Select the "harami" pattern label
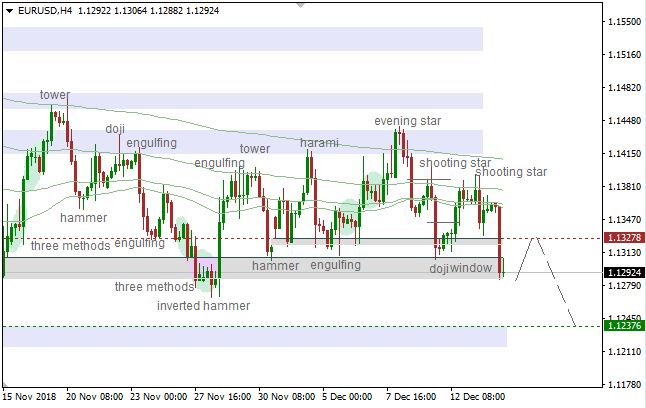 click(x=319, y=144)
